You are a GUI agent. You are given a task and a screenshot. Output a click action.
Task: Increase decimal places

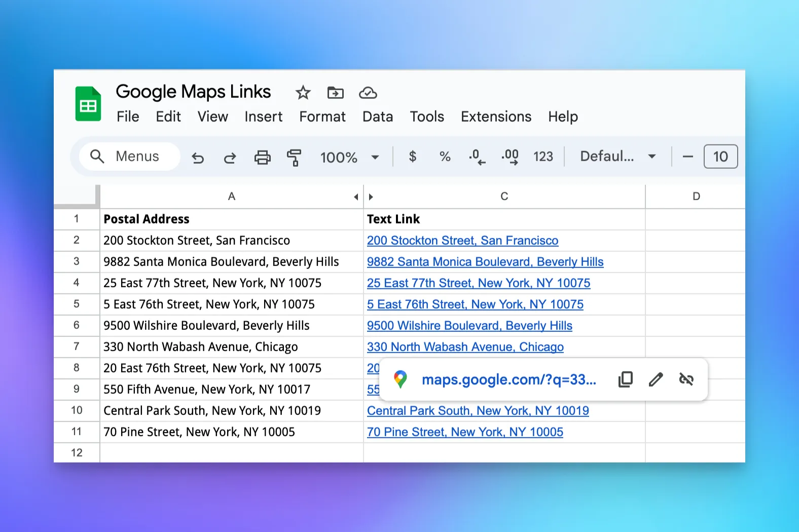[x=510, y=157]
